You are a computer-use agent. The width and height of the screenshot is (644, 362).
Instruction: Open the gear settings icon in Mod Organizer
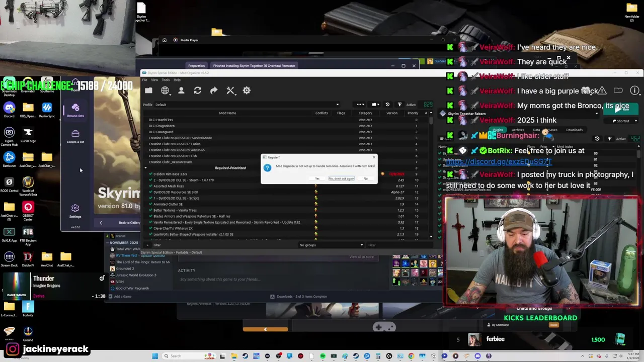click(x=247, y=90)
